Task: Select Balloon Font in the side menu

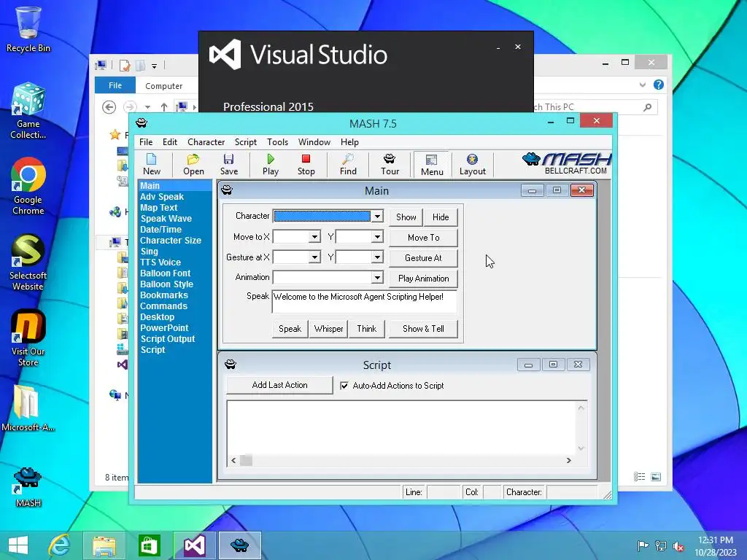Action: [x=166, y=273]
